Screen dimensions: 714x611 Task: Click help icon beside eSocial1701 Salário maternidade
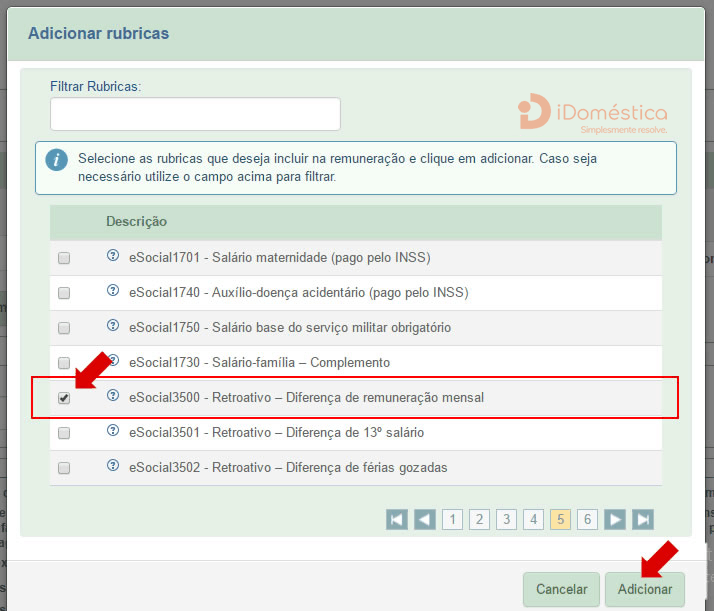113,256
